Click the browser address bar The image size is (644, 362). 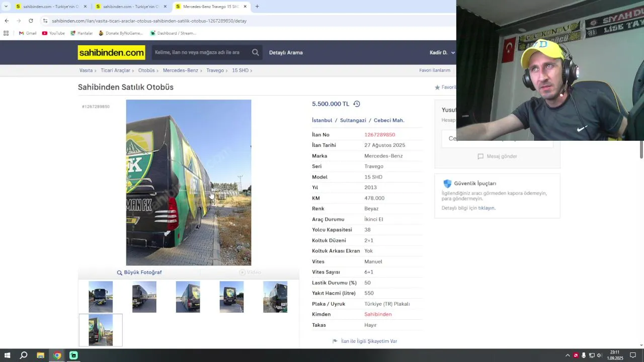pyautogui.click(x=247, y=21)
